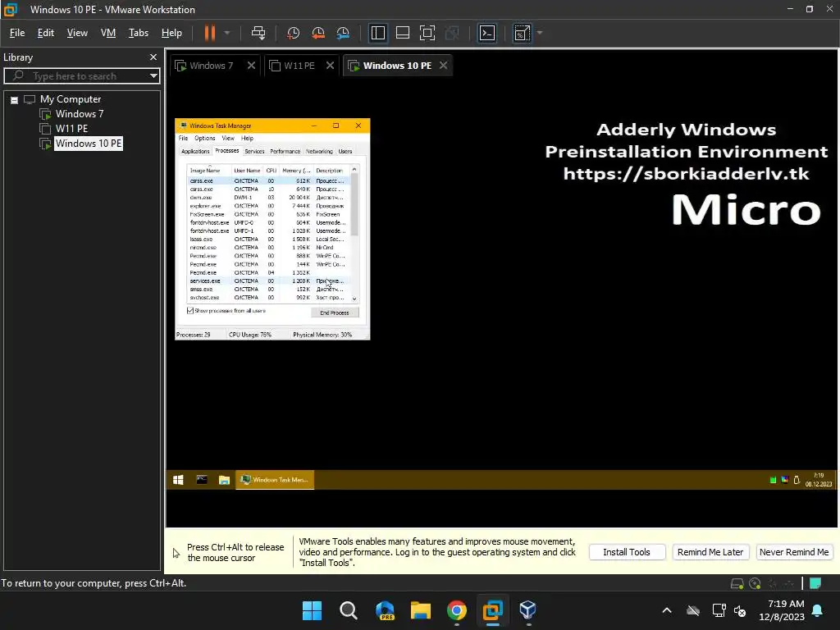
Task: Close the W11 PE tab
Action: [330, 66]
